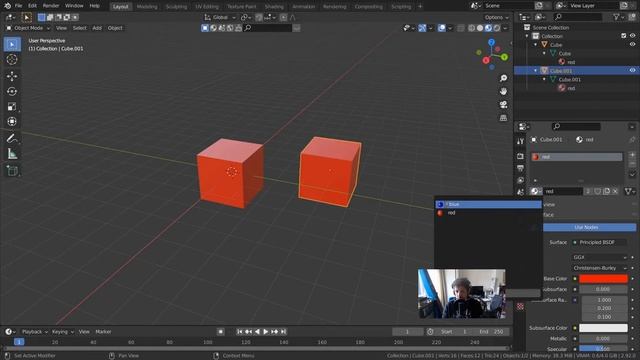Image resolution: width=640 pixels, height=360 pixels.
Task: Select the Measure tool
Action: [12, 154]
